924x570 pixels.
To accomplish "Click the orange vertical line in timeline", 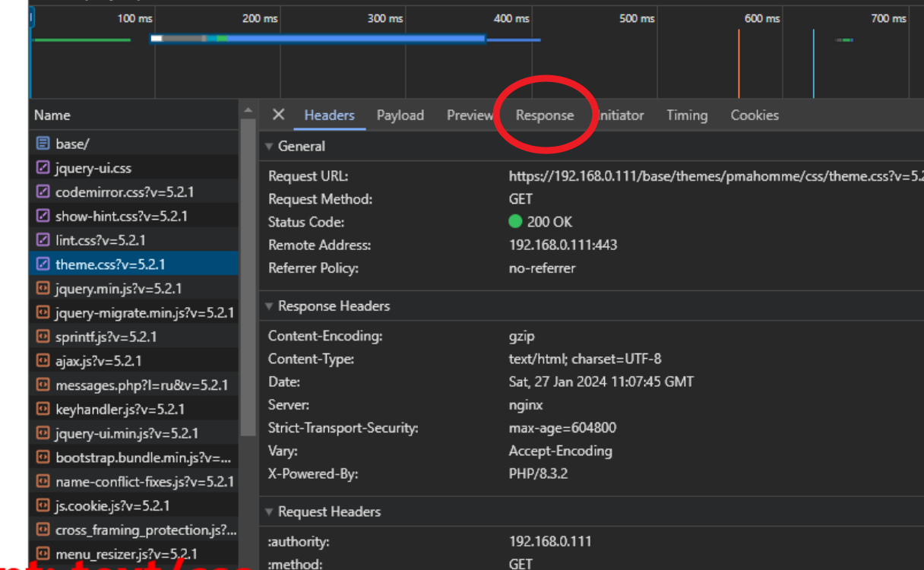I will click(x=739, y=64).
